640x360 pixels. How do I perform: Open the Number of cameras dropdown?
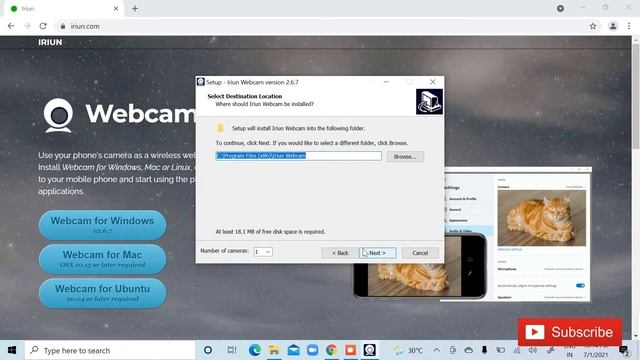263,252
